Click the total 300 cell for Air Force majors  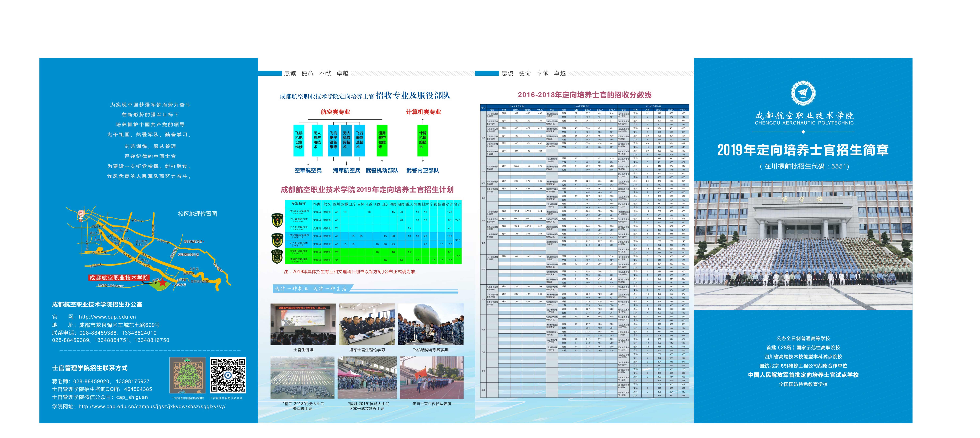pos(458,240)
